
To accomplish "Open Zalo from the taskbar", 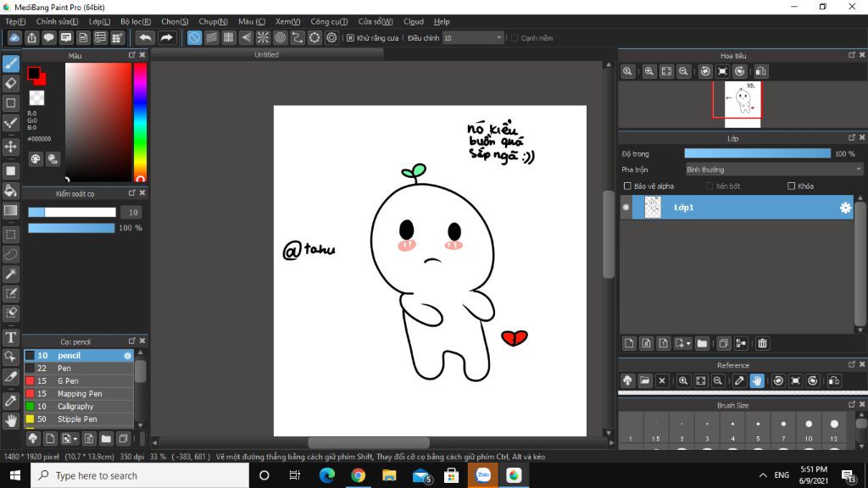I will (482, 475).
